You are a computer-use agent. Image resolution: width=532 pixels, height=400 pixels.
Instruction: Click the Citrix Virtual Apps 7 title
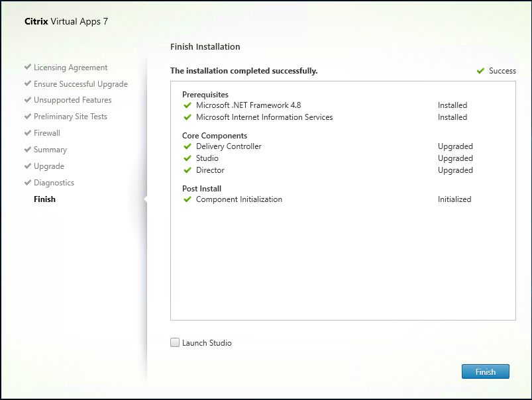click(x=66, y=21)
